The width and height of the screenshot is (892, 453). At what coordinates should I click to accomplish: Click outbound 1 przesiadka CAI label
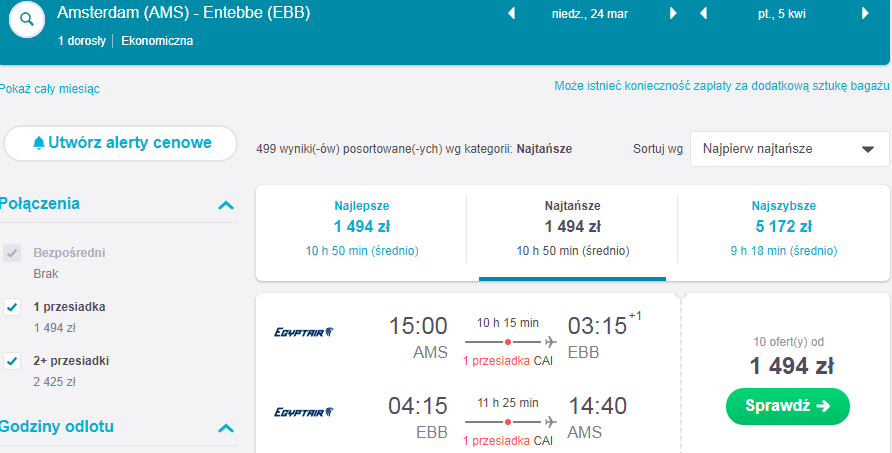(x=507, y=361)
